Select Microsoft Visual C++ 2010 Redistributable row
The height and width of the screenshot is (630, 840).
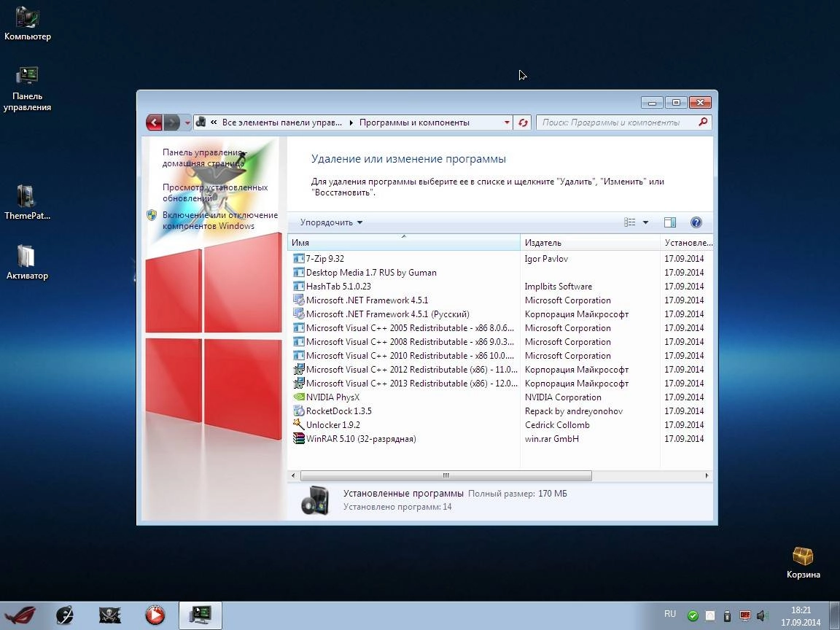pos(500,356)
